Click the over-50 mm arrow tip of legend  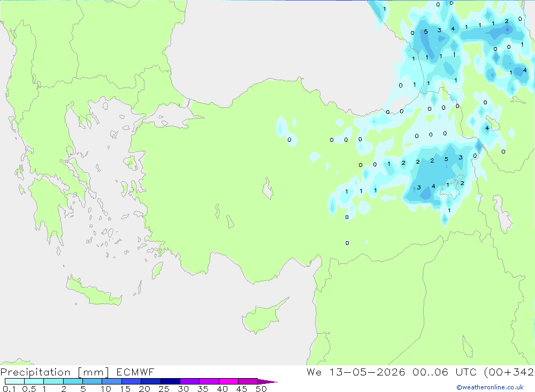point(267,381)
